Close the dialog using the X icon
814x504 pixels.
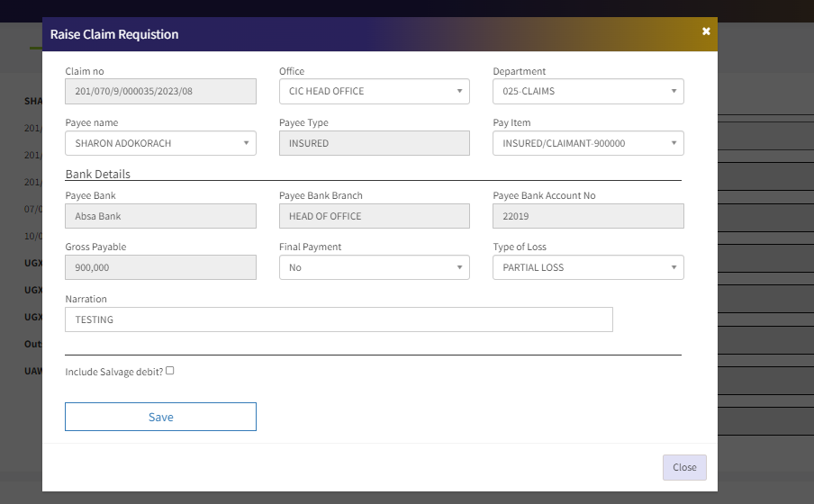coord(706,31)
